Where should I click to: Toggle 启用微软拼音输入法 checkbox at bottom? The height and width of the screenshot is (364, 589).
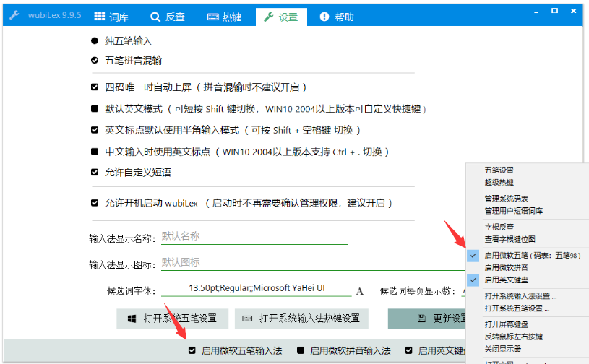click(300, 351)
